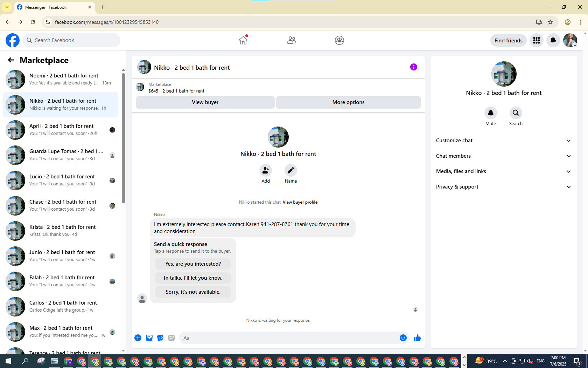The width and height of the screenshot is (588, 368).
Task: Click the Find friends button
Action: (x=508, y=40)
